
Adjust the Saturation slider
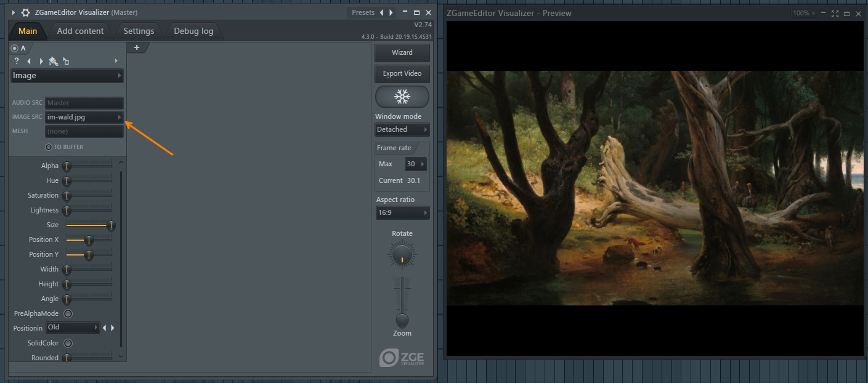[x=89, y=195]
